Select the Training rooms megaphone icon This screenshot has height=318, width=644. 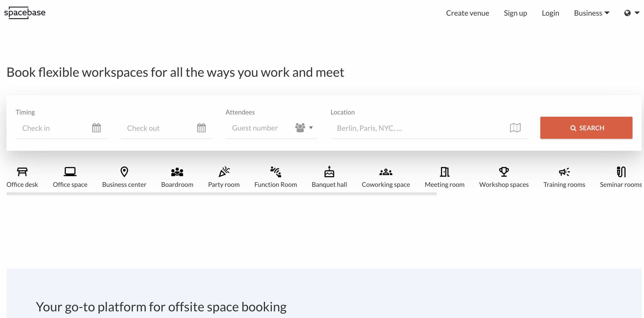(564, 172)
